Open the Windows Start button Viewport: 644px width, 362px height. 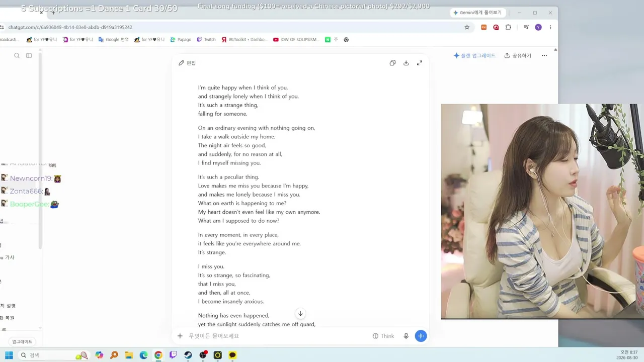9,355
